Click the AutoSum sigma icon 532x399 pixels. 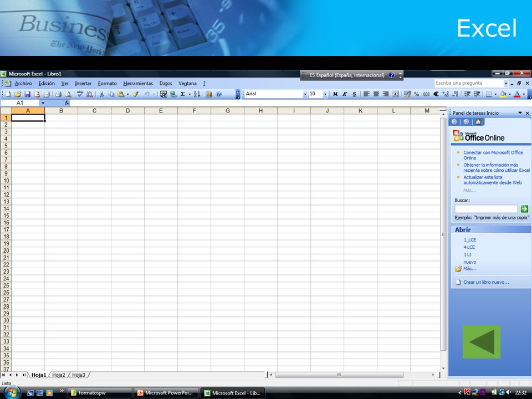(182, 94)
